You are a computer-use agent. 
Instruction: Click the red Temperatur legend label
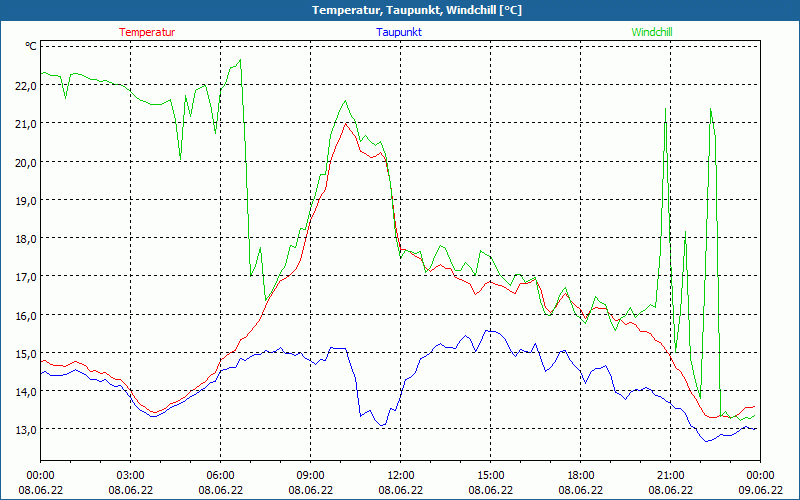[x=147, y=32]
